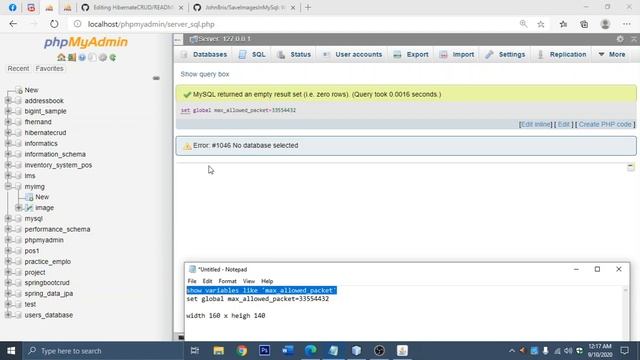Click the Create PHP code link
The width and height of the screenshot is (640, 360).
click(605, 124)
